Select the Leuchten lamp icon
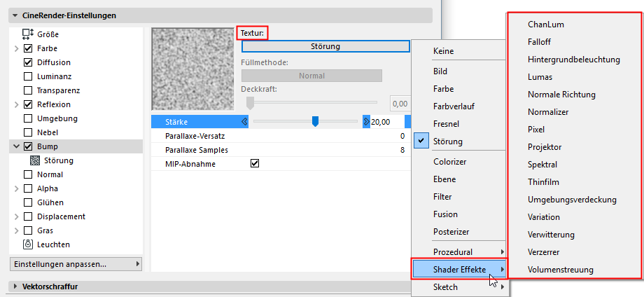 [x=28, y=244]
